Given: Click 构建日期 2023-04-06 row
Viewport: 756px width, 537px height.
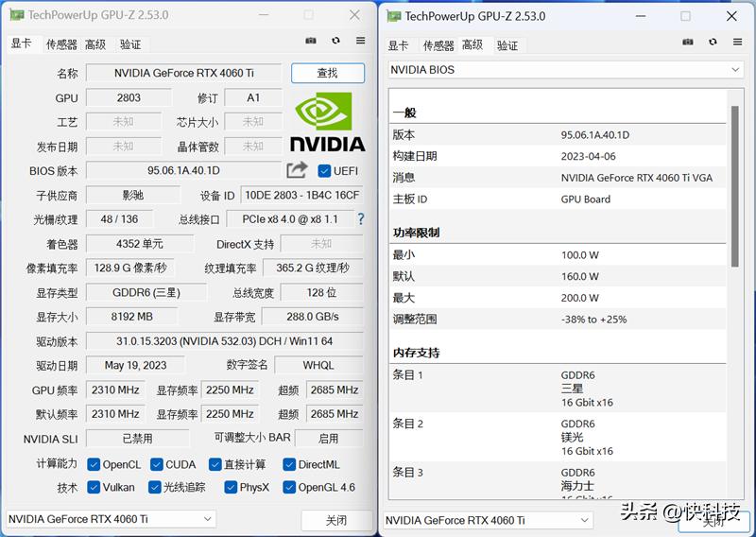Looking at the screenshot, I should pyautogui.click(x=558, y=156).
